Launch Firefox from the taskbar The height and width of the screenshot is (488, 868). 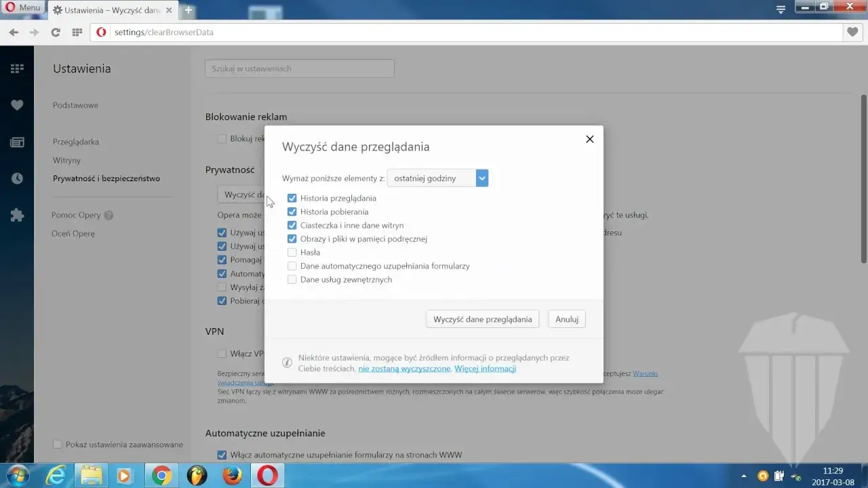coord(232,475)
